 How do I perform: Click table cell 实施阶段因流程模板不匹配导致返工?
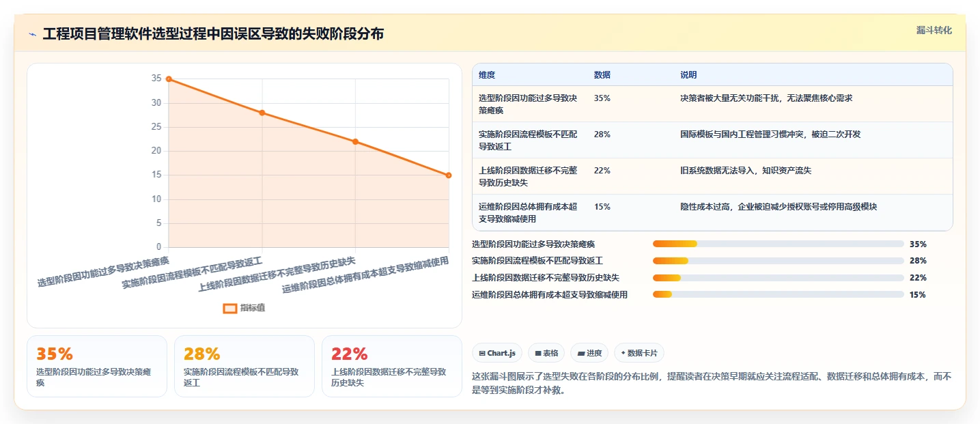coord(529,140)
